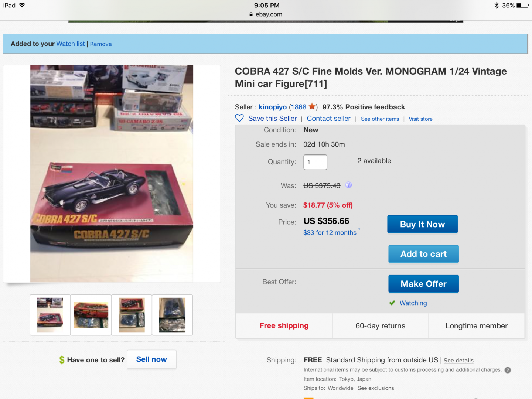The image size is (532, 399).
Task: Select the second product thumbnail
Action: [91, 315]
